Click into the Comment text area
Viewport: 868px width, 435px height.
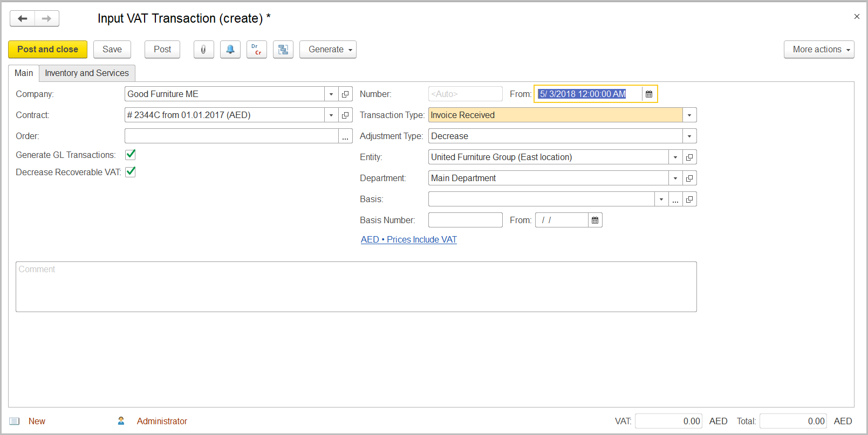tap(356, 287)
